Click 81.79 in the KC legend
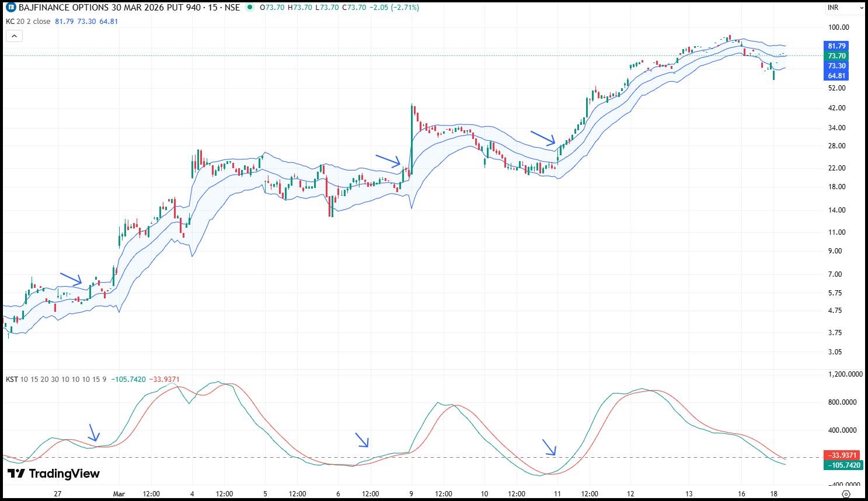Image resolution: width=868 pixels, height=501 pixels. 64,22
